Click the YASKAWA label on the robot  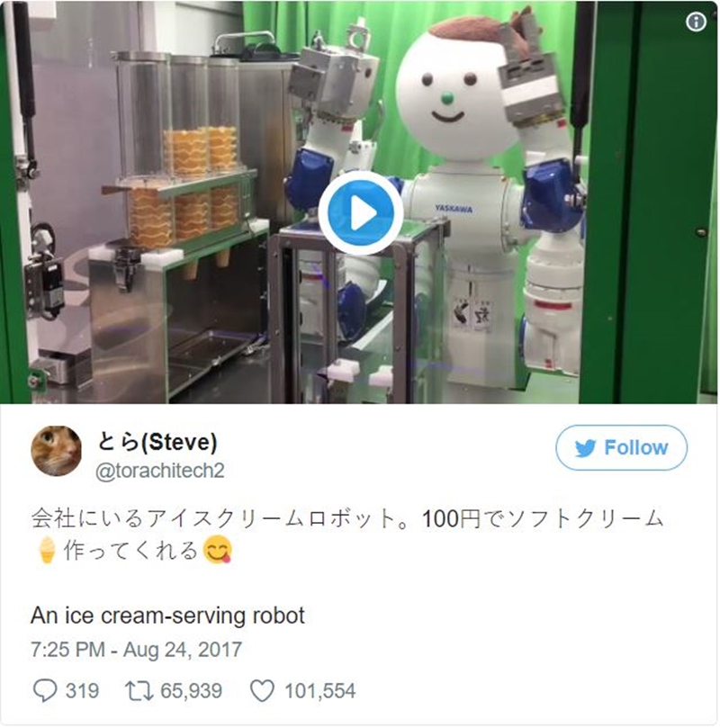pos(454,209)
